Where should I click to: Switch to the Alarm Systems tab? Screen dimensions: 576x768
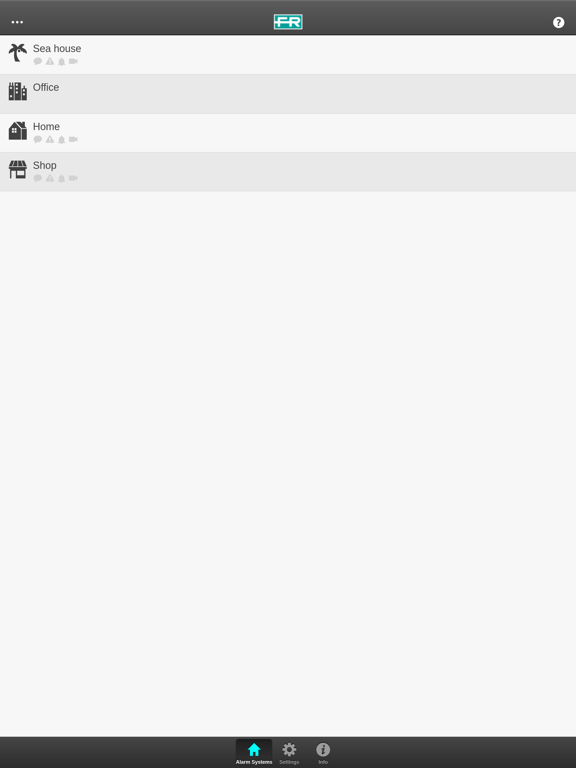tap(254, 753)
